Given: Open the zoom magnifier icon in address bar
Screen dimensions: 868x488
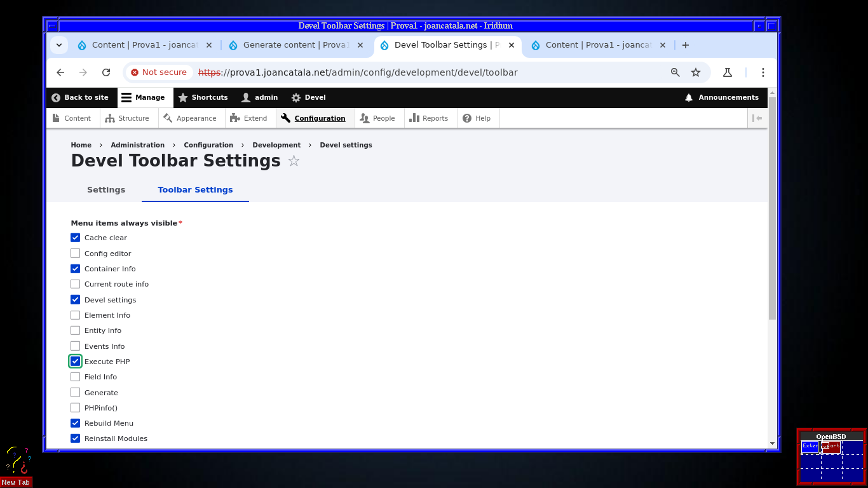Looking at the screenshot, I should click(x=675, y=72).
